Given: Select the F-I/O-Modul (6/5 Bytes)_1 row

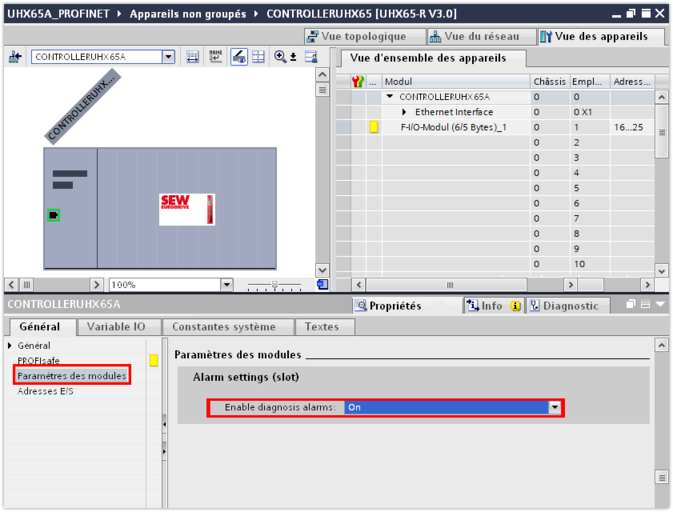Looking at the screenshot, I should 453,127.
